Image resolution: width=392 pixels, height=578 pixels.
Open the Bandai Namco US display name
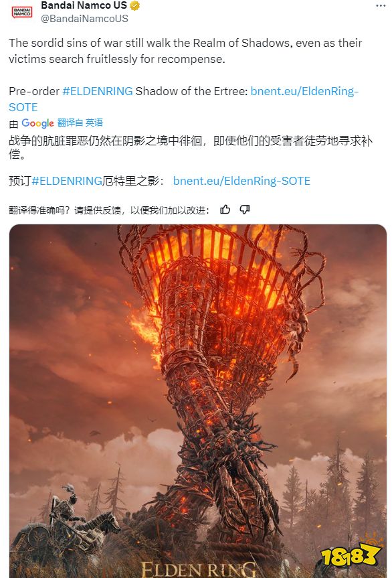click(84, 5)
